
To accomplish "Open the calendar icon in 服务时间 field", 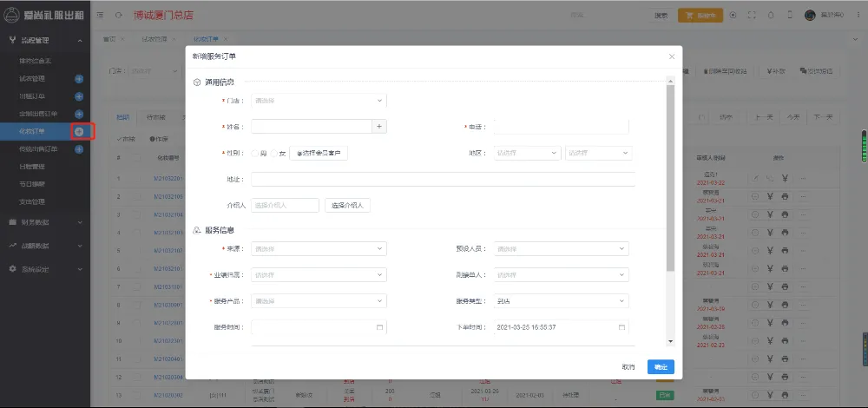I will point(379,327).
